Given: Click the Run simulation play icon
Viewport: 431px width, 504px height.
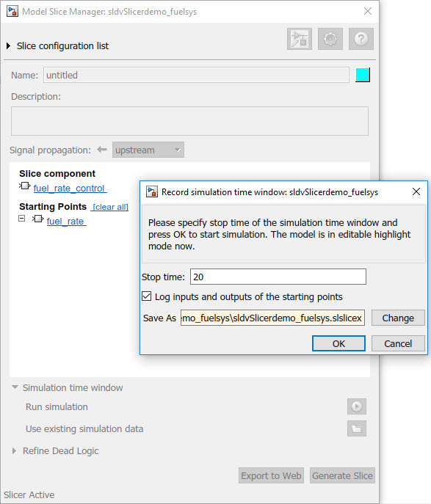Looking at the screenshot, I should 356,406.
